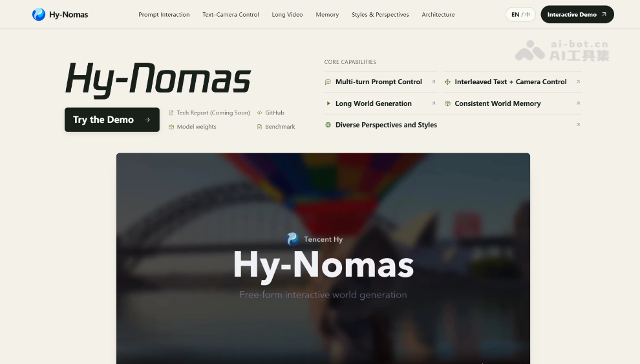Open Multi-turn Prompt Control capability
This screenshot has height=364, width=640.
tap(380, 81)
